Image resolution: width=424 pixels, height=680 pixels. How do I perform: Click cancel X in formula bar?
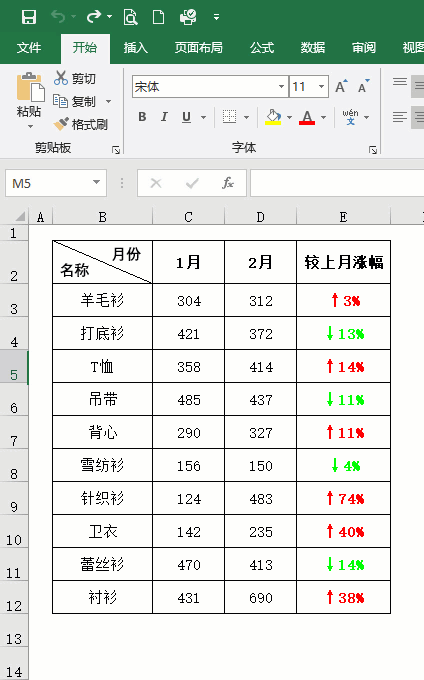tap(156, 183)
